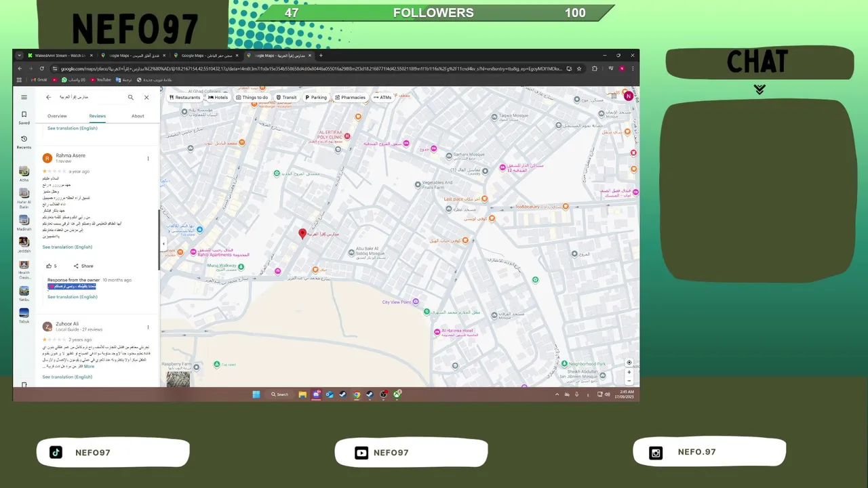Zoom in on the map
The image size is (868, 488).
[629, 372]
